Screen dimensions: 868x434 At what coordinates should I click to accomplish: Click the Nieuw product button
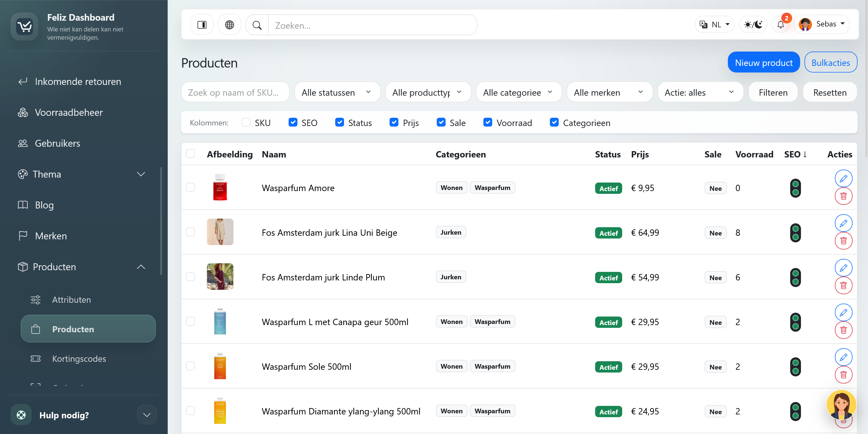[x=763, y=62]
